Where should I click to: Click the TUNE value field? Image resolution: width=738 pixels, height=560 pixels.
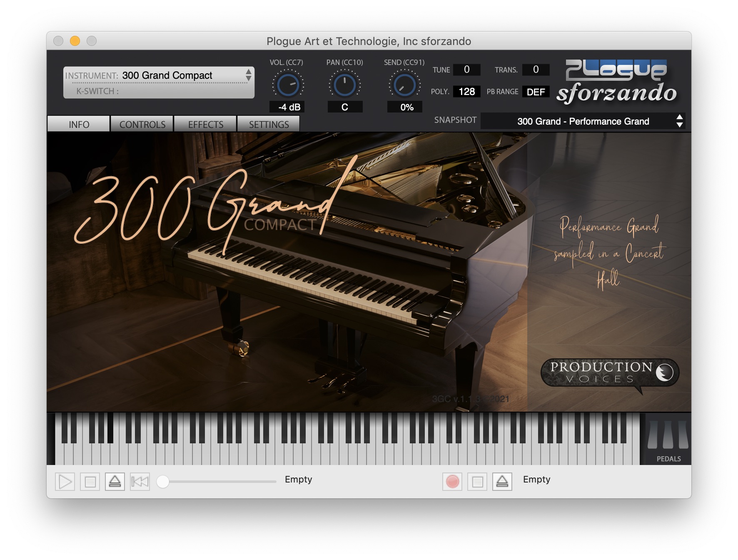pyautogui.click(x=466, y=70)
